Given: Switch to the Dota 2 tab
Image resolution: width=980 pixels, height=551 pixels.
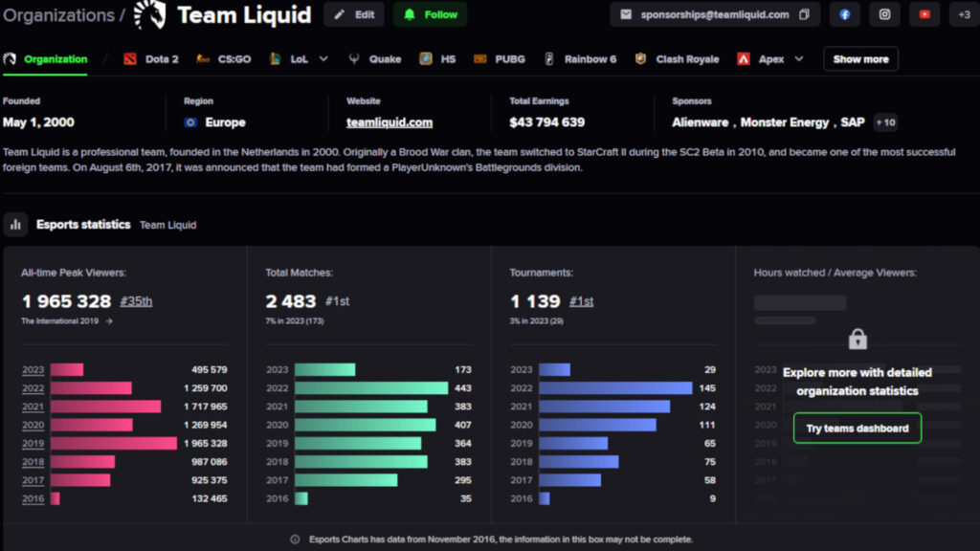Looking at the screenshot, I should [x=153, y=58].
